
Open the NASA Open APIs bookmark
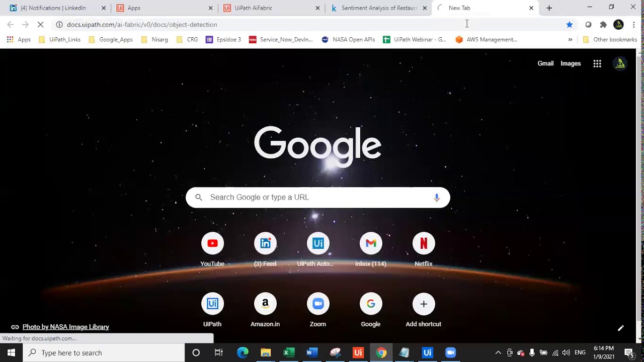tap(348, 40)
